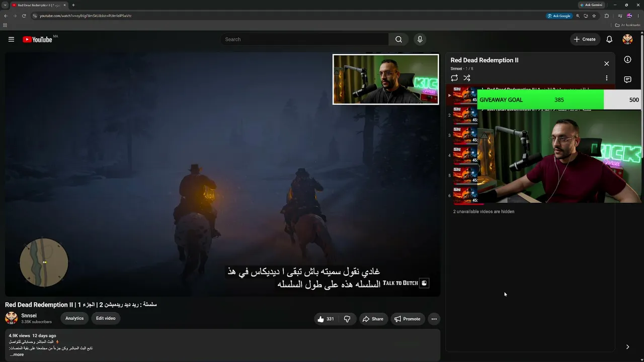The width and height of the screenshot is (644, 362).
Task: Open All Bookmarks folder
Action: [x=628, y=25]
